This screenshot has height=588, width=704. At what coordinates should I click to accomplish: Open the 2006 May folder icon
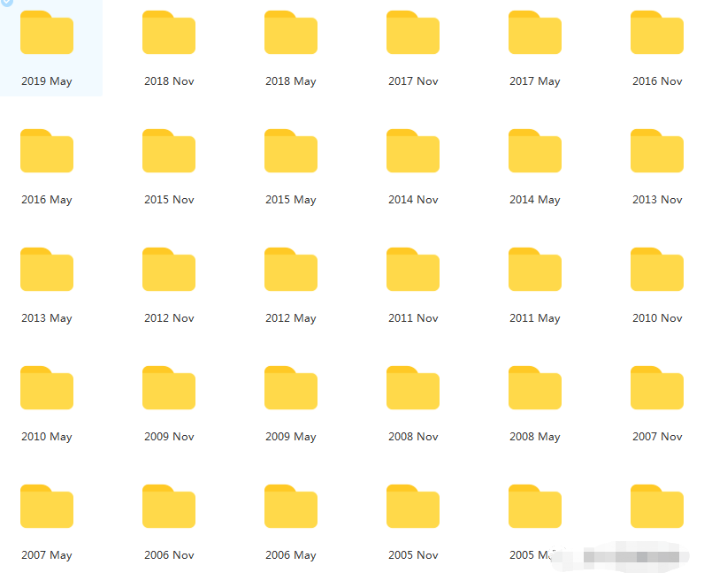[291, 507]
